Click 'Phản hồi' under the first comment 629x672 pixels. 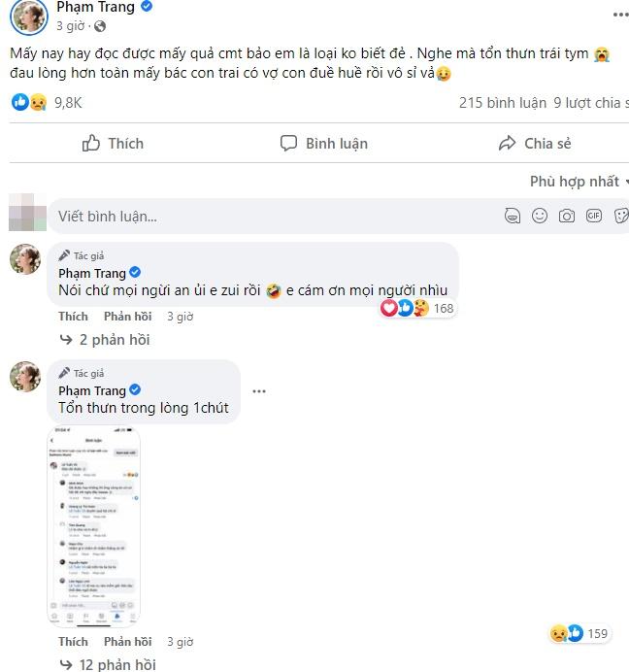pyautogui.click(x=128, y=317)
